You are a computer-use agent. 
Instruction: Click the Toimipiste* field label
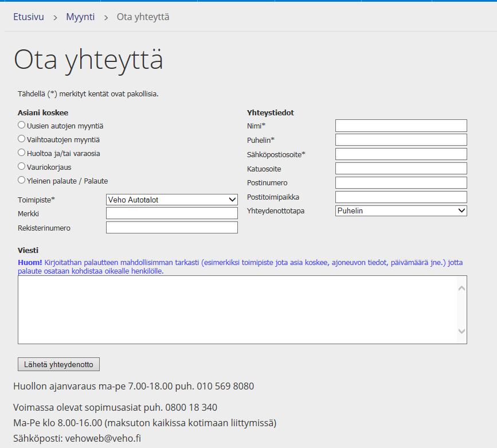[x=37, y=200]
